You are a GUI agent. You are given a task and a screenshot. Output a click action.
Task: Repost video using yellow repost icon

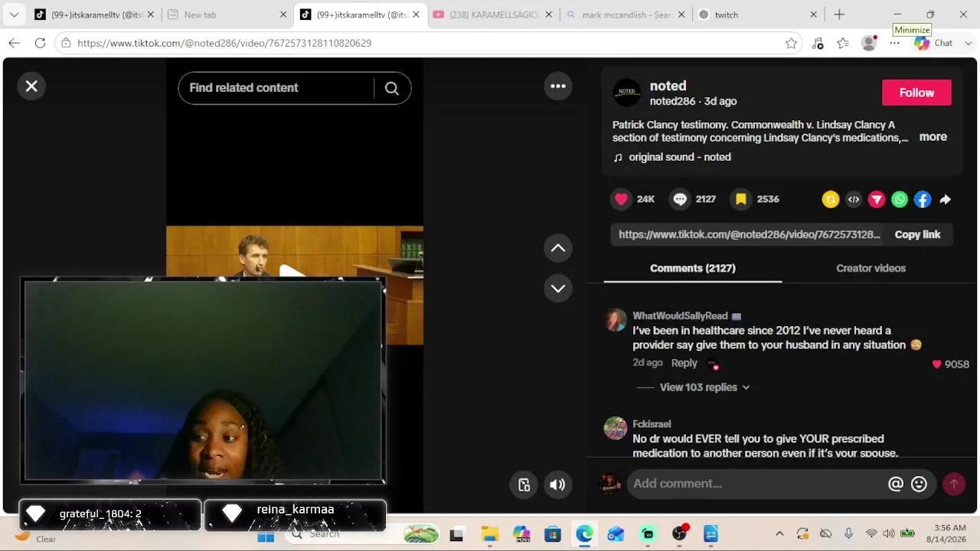(x=831, y=200)
